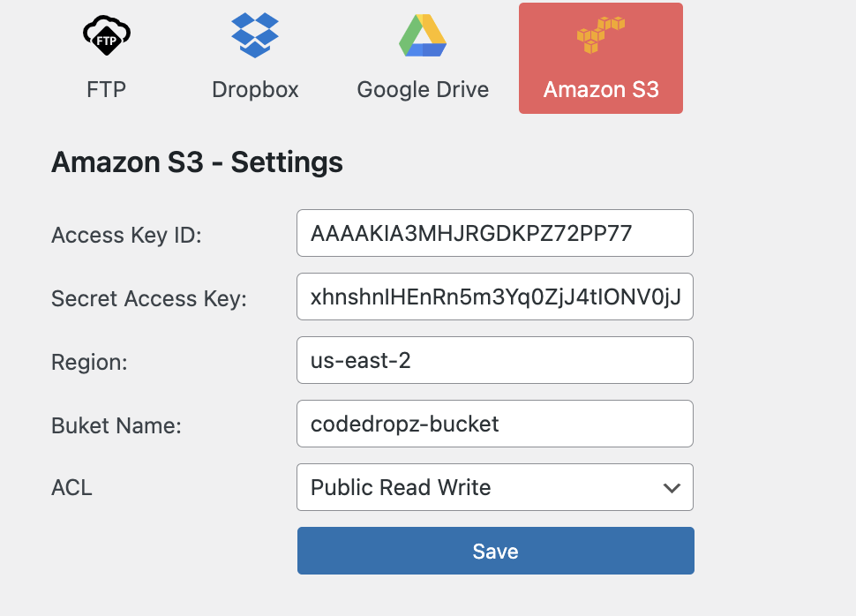
Task: Focus the Access Key ID field
Action: 494,233
